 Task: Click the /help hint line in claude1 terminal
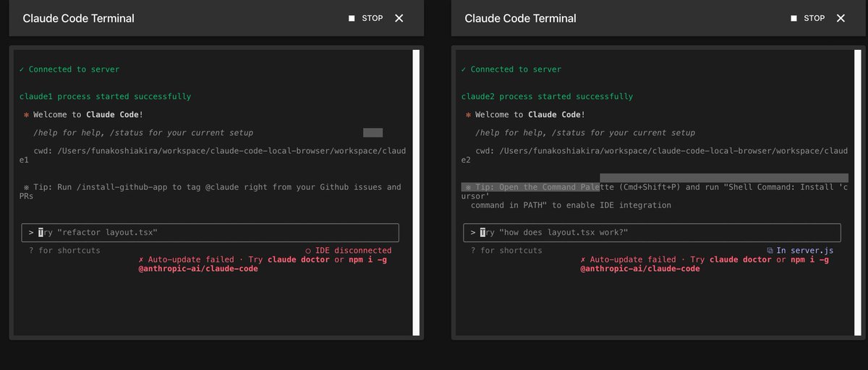[143, 133]
